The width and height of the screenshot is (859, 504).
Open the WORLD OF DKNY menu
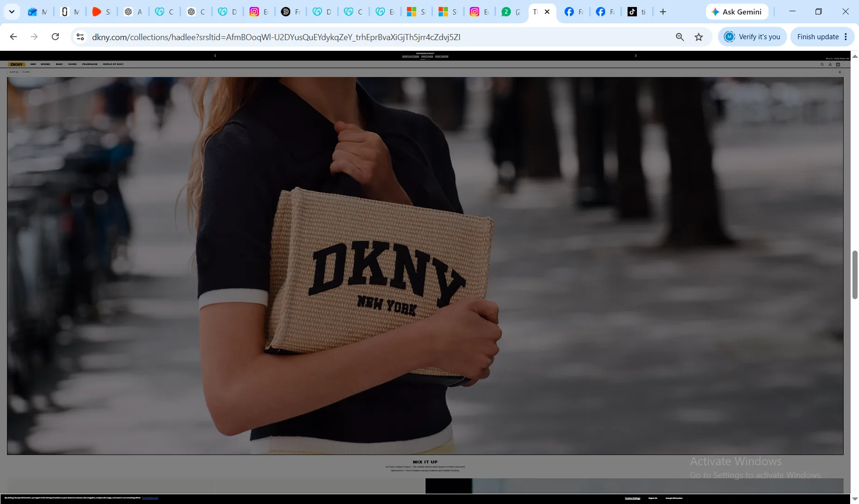pyautogui.click(x=113, y=64)
